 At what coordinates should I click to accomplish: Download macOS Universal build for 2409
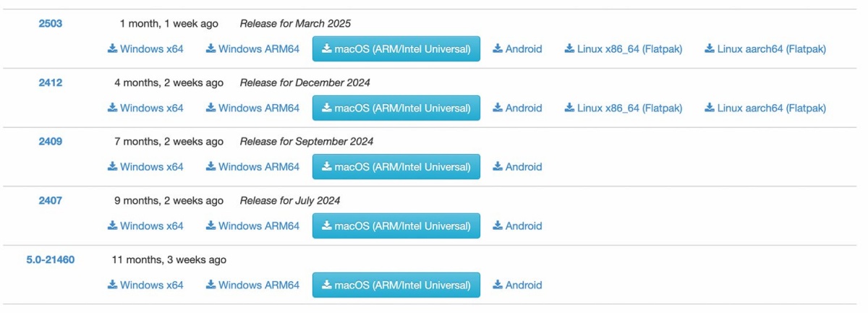click(x=396, y=167)
